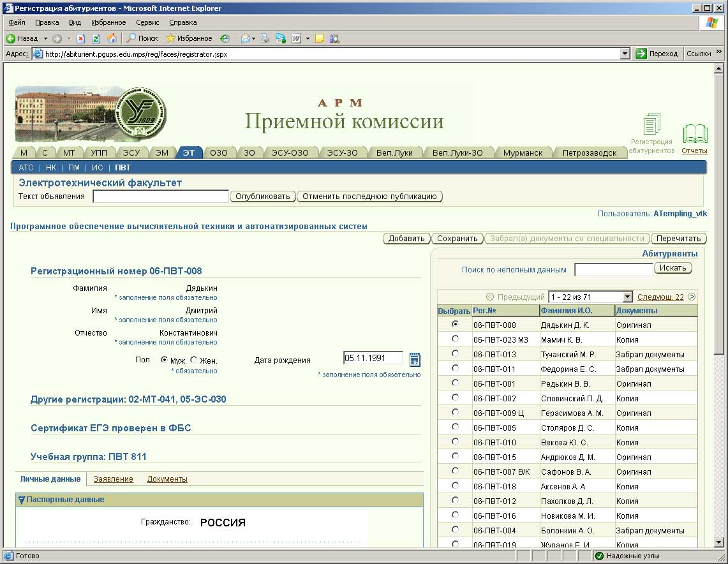The width and height of the screenshot is (728, 564).
Task: Open the records range dropdown 1 - 22 из 71
Action: click(x=627, y=297)
